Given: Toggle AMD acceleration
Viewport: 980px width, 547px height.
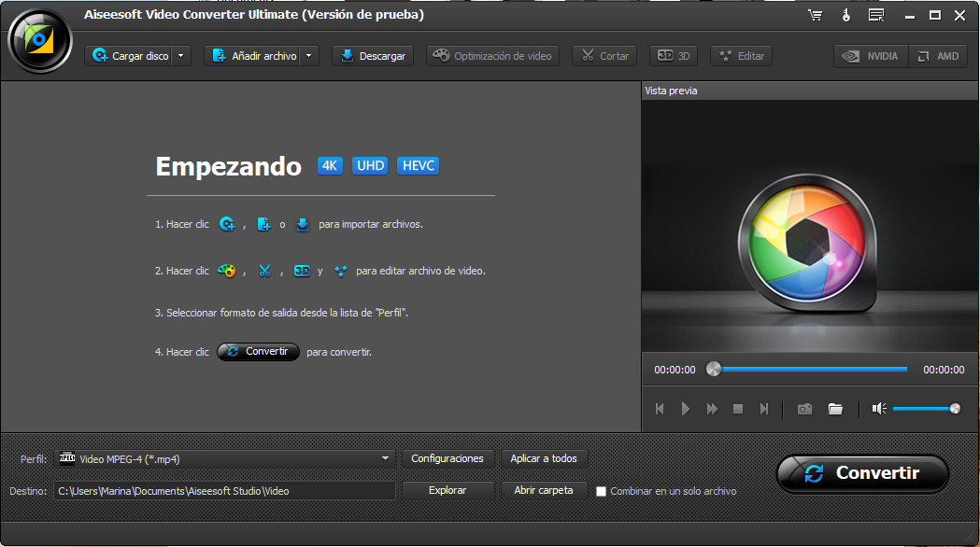Looking at the screenshot, I should pos(938,56).
